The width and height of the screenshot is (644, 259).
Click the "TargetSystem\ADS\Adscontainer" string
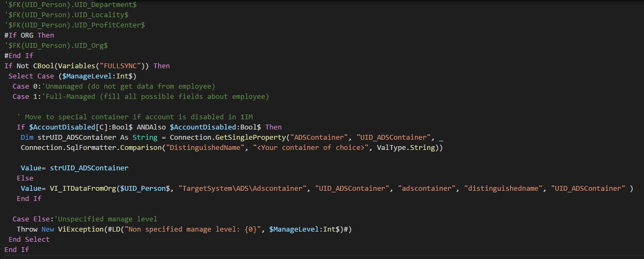coord(243,189)
